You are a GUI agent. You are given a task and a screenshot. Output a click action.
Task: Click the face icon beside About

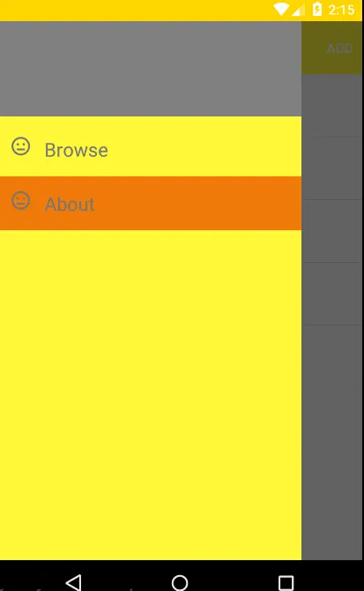[20, 200]
